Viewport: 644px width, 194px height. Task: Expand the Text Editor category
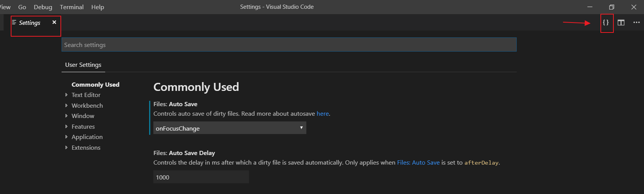pyautogui.click(x=66, y=95)
